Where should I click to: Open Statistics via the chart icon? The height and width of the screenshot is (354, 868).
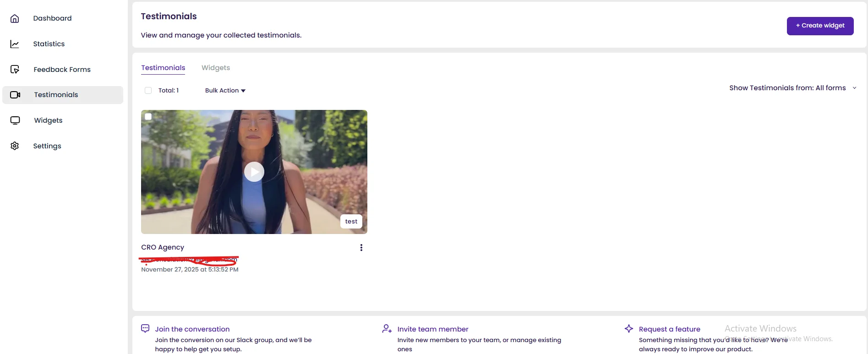[x=15, y=44]
